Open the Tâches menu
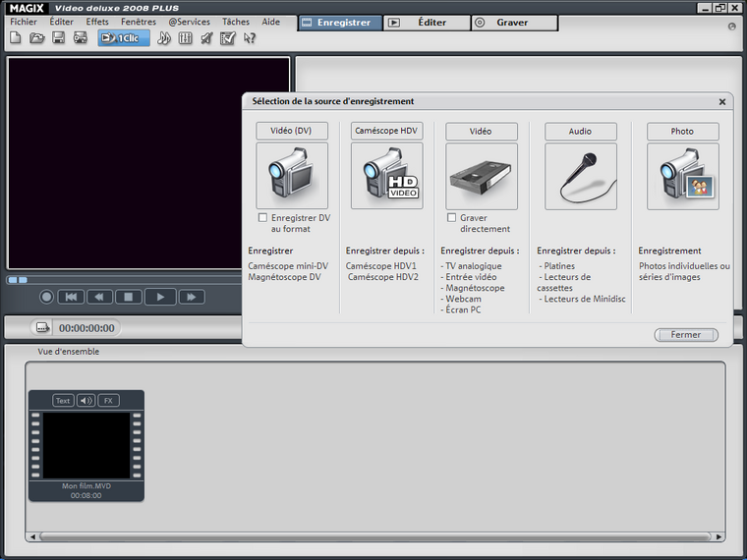The image size is (747, 560). 236,22
